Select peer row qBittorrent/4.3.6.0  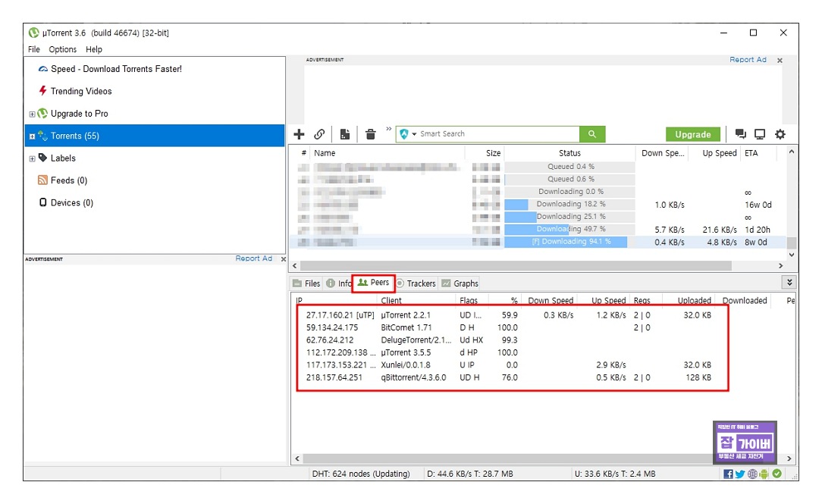(x=509, y=377)
